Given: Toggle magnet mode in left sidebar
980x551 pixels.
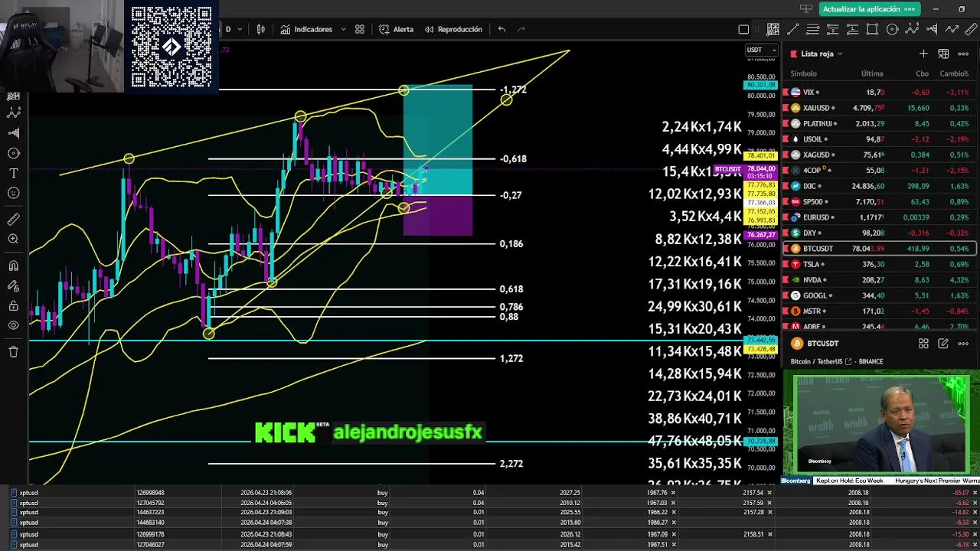Looking at the screenshot, I should (x=13, y=266).
